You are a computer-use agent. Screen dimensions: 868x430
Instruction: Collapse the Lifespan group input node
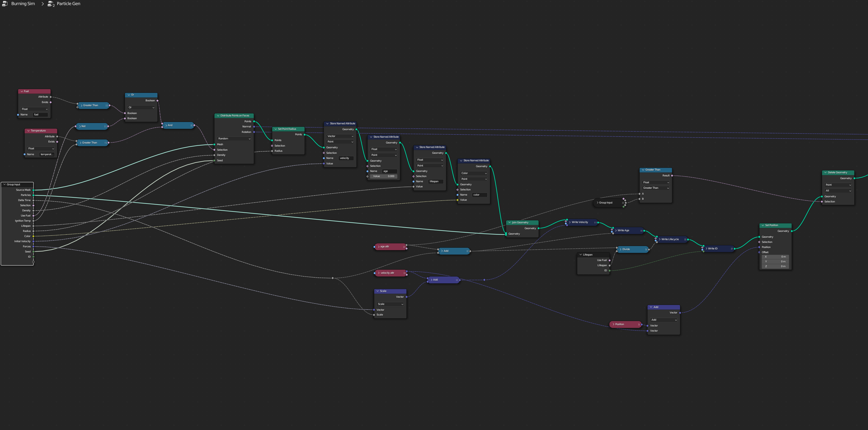[581, 255]
